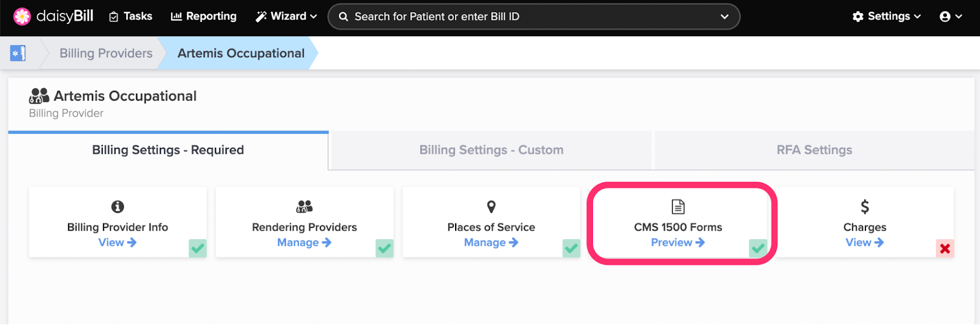Viewport: 980px width, 325px height.
Task: Switch to Billing Settings - Custom tab
Action: (491, 150)
